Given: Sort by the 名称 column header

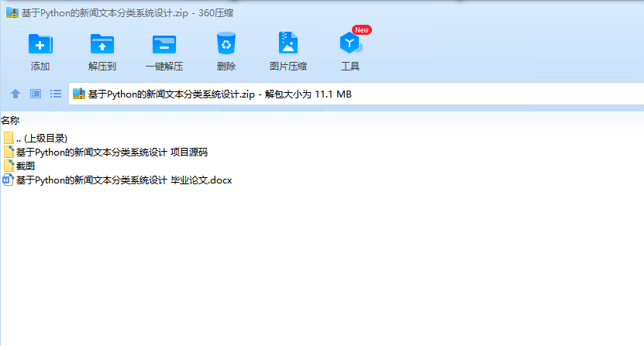Looking at the screenshot, I should (10, 120).
